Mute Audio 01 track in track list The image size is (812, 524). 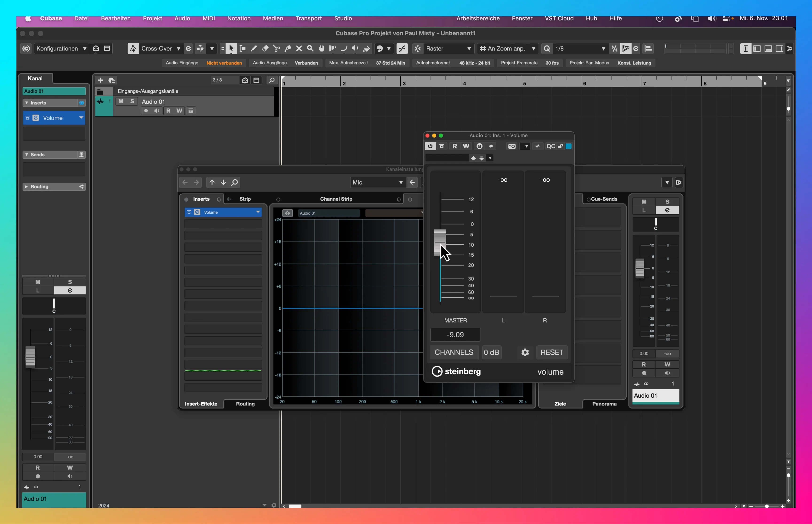121,101
